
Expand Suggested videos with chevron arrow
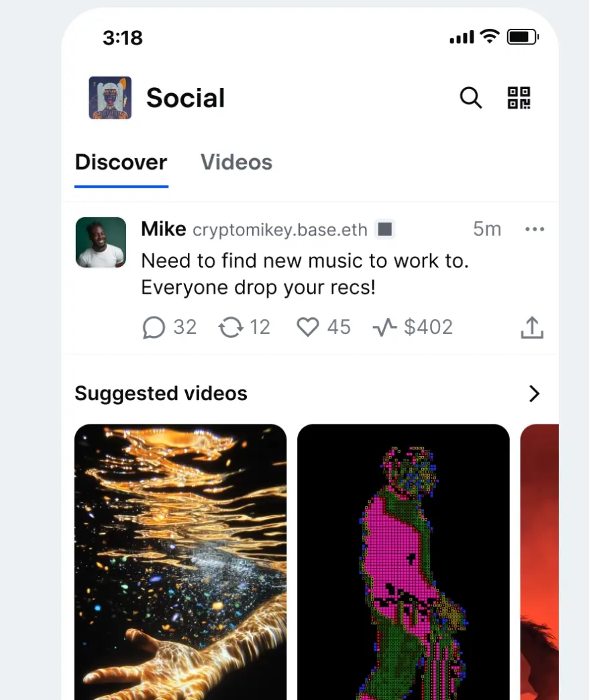coord(534,394)
